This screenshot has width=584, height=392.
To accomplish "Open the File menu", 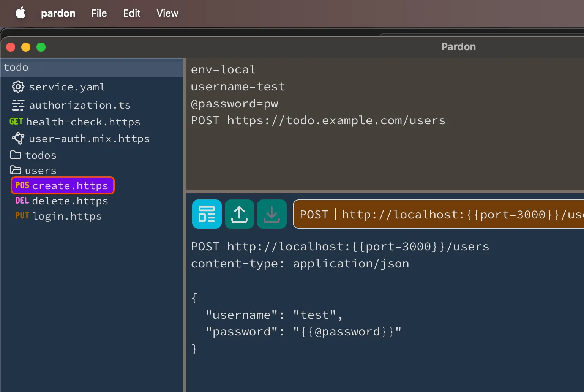I will [99, 13].
